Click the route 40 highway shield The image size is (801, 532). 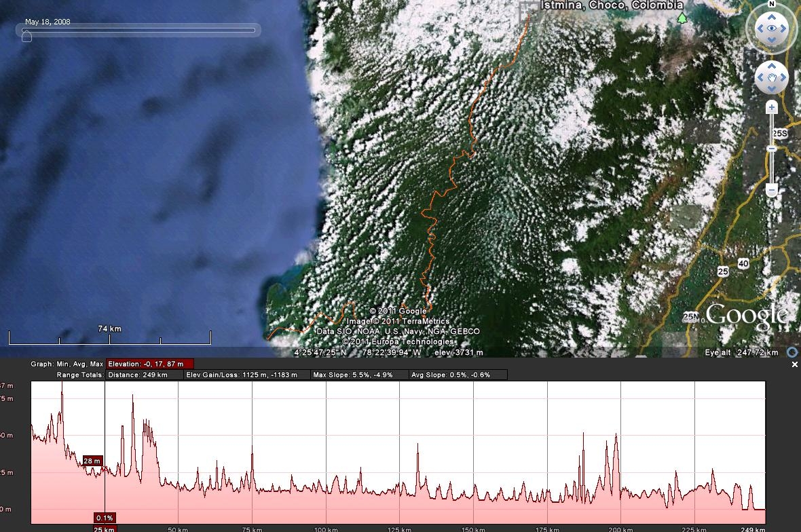click(743, 263)
